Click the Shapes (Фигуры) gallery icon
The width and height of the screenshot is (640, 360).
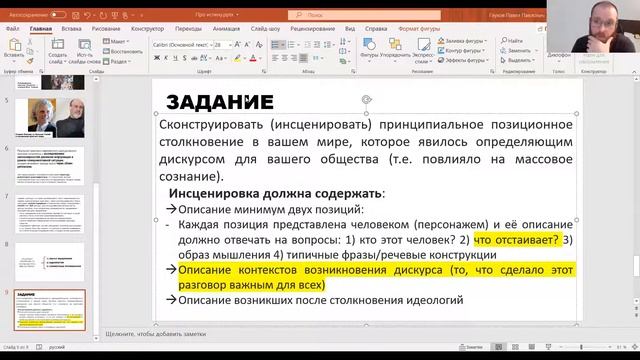[369, 44]
